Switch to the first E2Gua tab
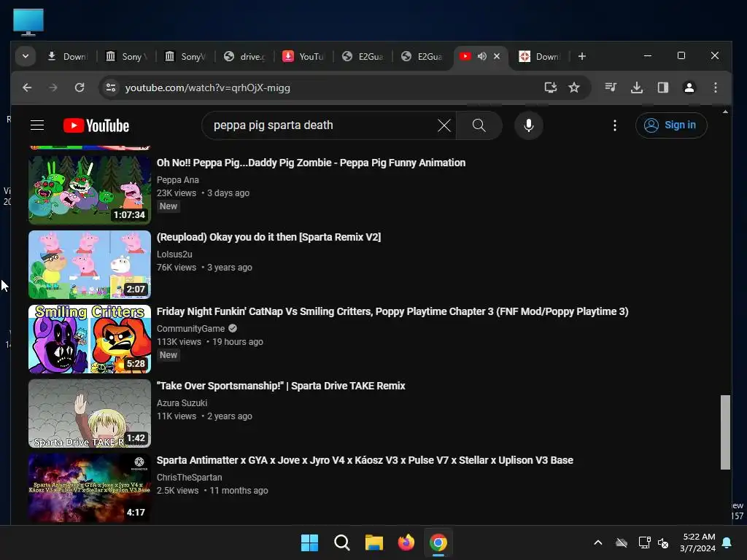 click(363, 57)
